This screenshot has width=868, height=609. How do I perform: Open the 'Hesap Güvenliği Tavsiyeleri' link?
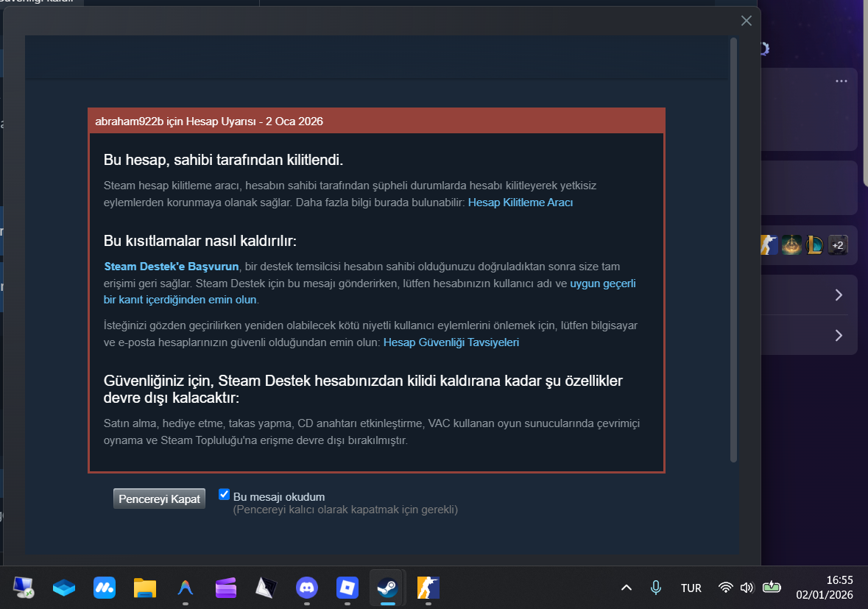(451, 342)
